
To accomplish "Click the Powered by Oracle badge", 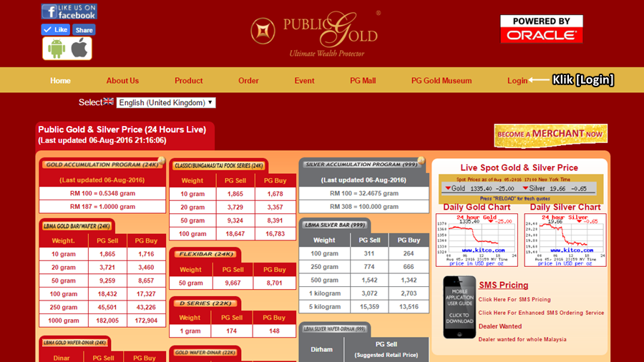I will pyautogui.click(x=542, y=29).
